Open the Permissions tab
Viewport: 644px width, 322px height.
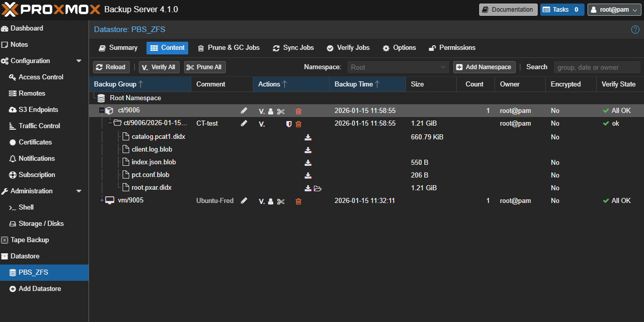coord(452,48)
